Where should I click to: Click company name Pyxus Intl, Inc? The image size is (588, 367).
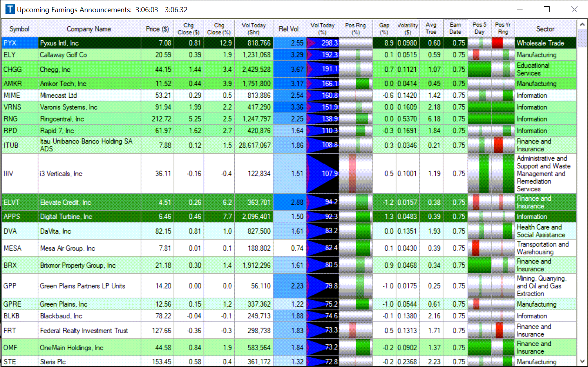point(59,43)
